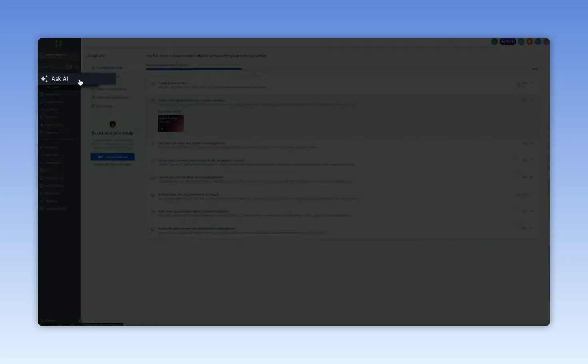Click the setup progress bar
The width and height of the screenshot is (588, 364).
tap(338, 69)
